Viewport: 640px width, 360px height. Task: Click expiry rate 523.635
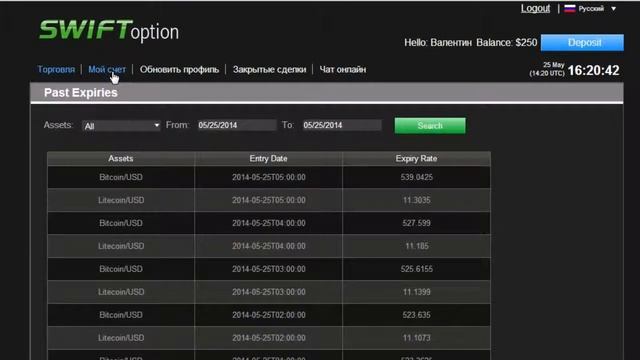click(x=416, y=315)
